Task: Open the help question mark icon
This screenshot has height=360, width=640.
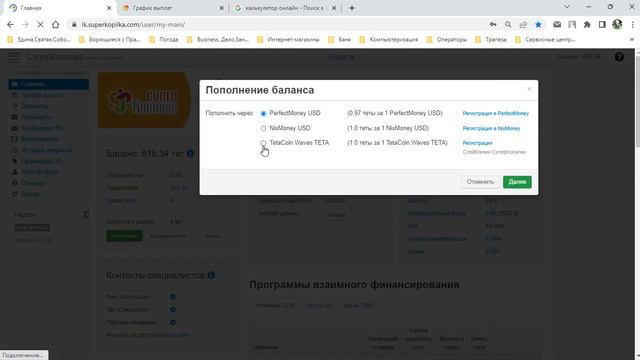Action: click(x=619, y=57)
